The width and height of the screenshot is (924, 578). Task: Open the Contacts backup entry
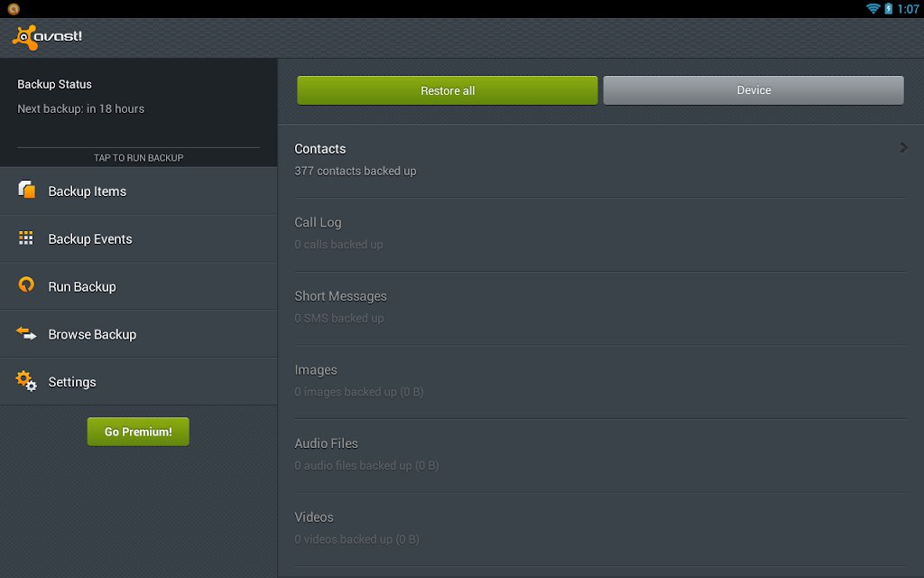click(x=600, y=161)
